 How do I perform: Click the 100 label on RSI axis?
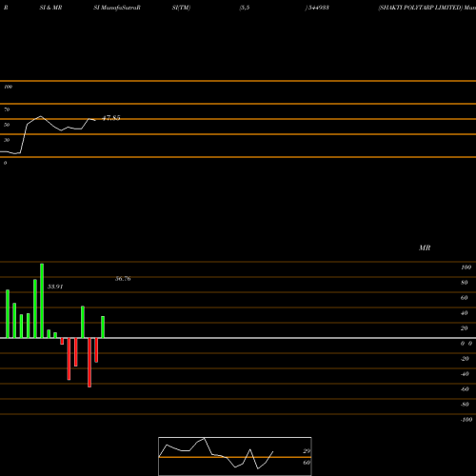[x=9, y=87]
